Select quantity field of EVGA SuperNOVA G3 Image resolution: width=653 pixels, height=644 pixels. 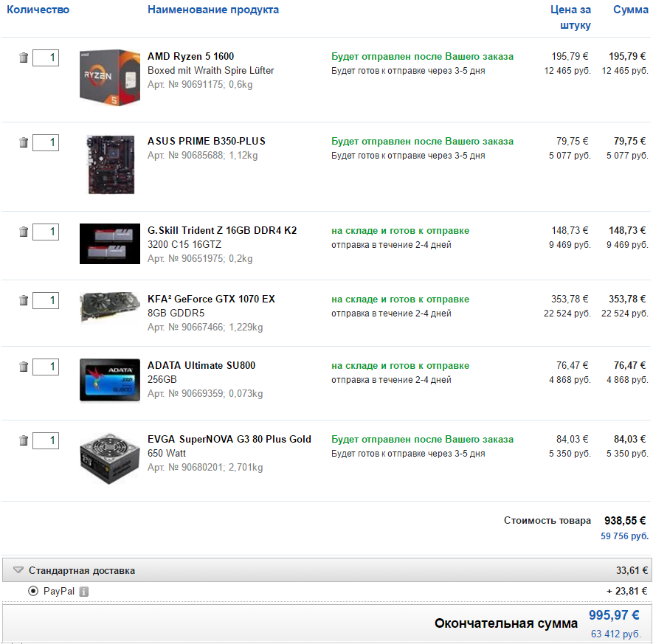[46, 440]
